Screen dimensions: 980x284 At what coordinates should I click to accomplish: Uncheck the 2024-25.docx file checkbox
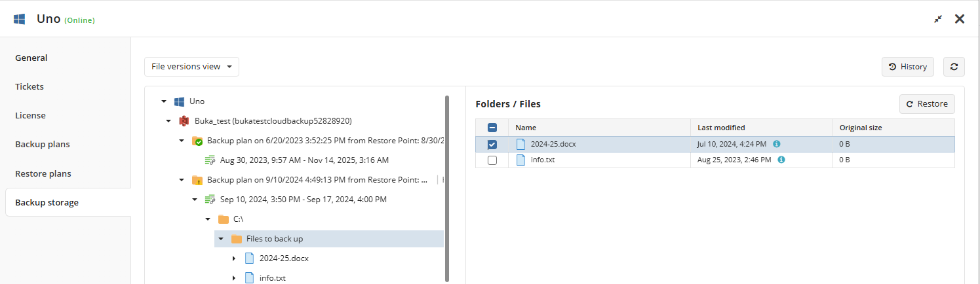click(492, 144)
